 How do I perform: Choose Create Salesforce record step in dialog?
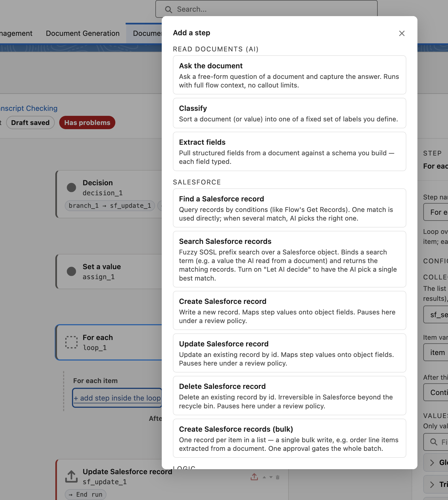click(x=290, y=311)
